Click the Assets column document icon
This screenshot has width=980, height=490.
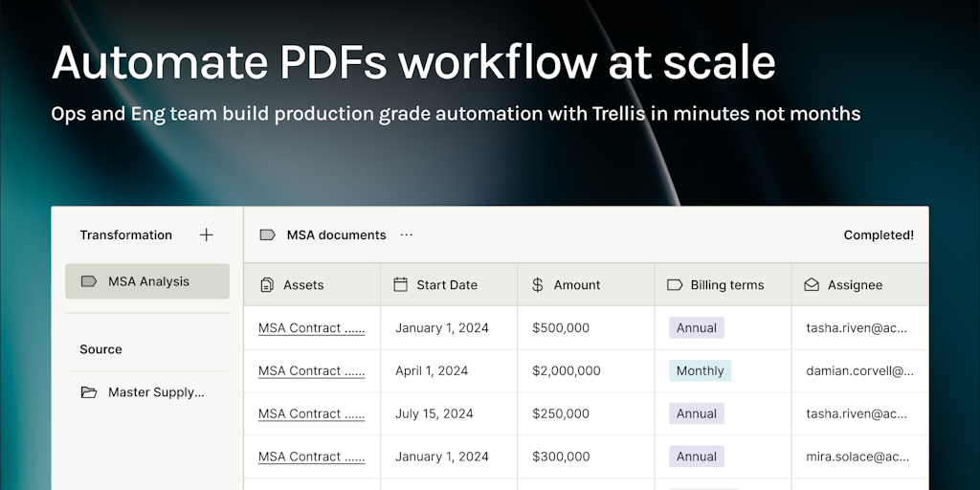point(267,285)
